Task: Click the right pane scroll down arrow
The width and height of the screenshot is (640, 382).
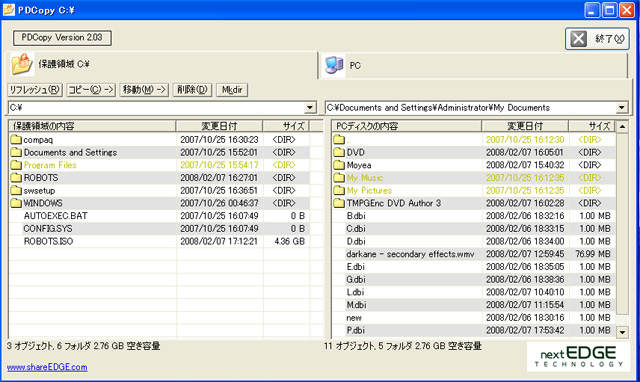Action: (622, 332)
